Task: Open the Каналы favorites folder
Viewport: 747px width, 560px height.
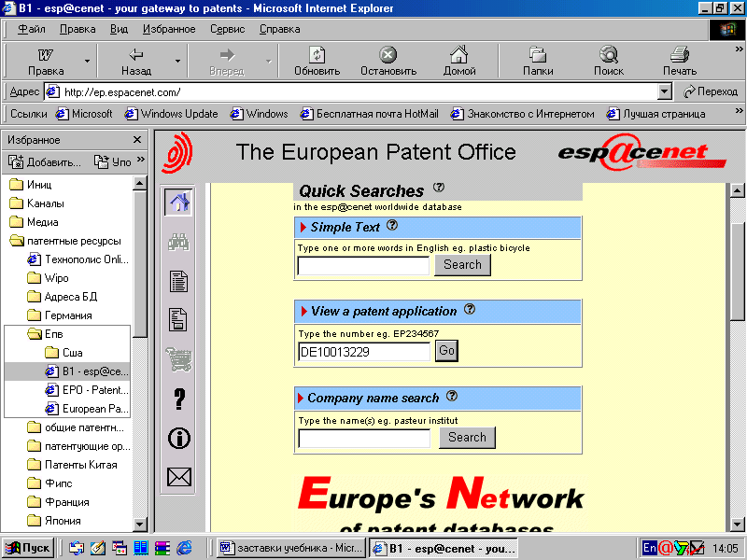Action: tap(36, 203)
